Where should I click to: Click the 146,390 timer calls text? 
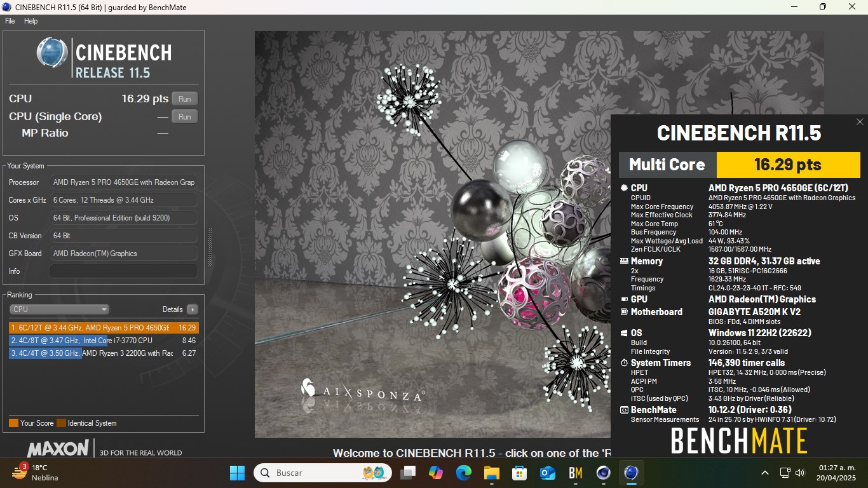point(747,363)
